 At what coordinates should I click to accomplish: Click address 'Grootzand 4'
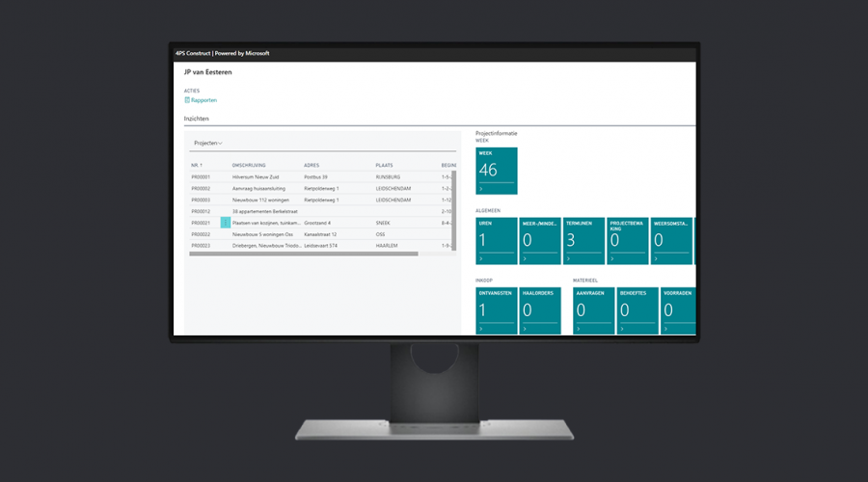[317, 223]
